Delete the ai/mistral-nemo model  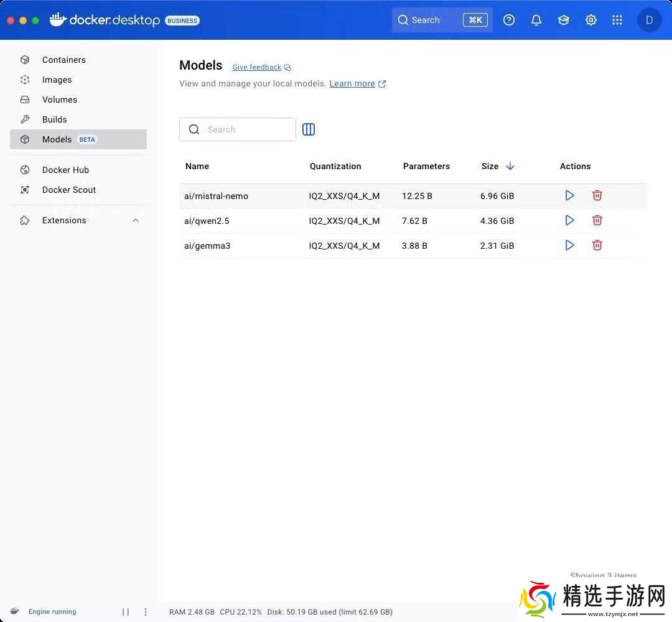pyautogui.click(x=597, y=195)
